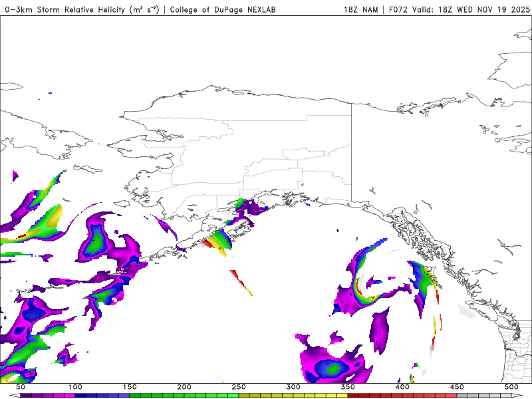Pick the gray section of the color scale

(484, 396)
